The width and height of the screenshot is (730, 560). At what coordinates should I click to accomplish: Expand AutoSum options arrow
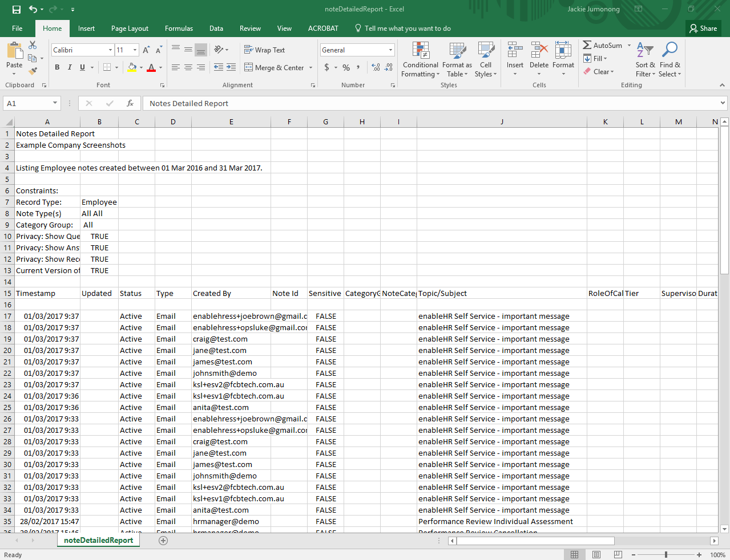(x=630, y=46)
